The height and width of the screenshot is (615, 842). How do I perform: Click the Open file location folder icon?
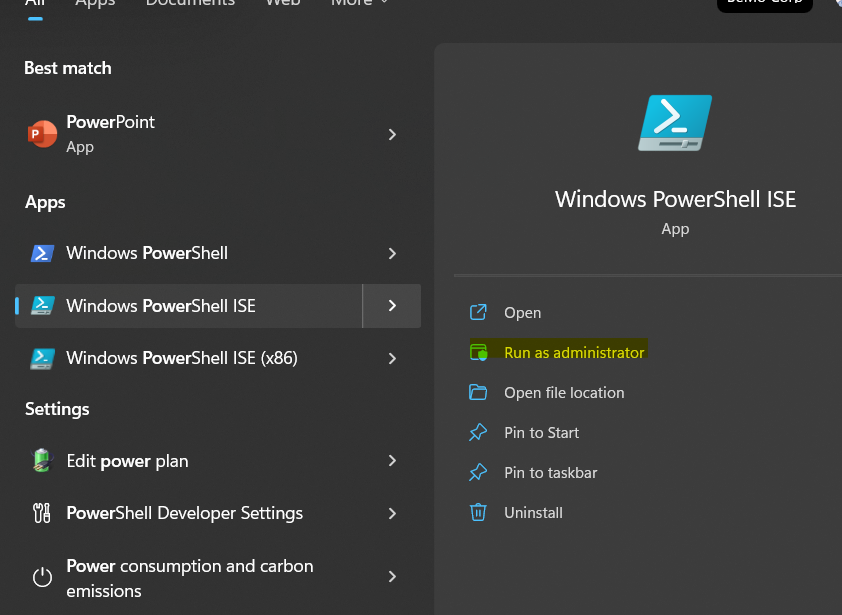[478, 392]
